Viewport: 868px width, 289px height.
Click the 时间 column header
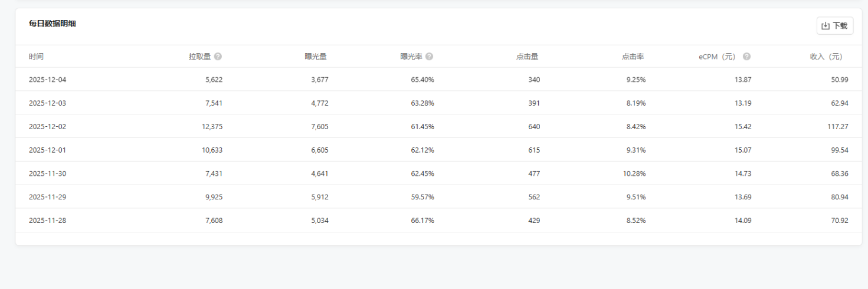point(36,57)
